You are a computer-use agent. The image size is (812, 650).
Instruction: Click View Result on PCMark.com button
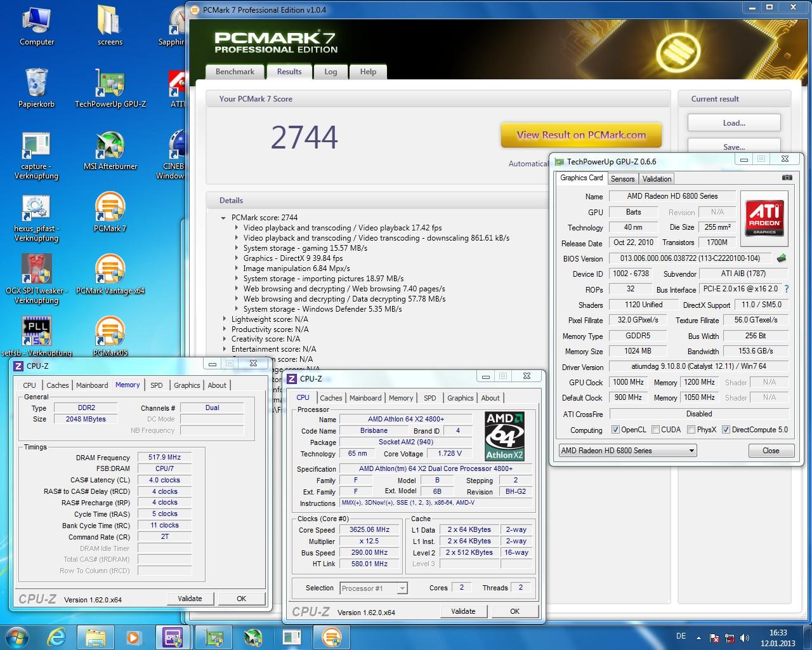pos(581,135)
